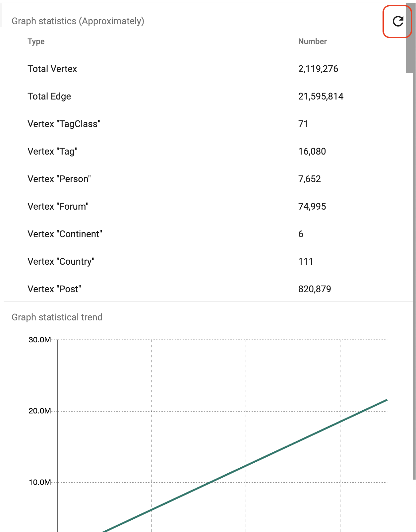Click the Graph statistics (Approximately) heading
416x532 pixels.
tap(78, 21)
